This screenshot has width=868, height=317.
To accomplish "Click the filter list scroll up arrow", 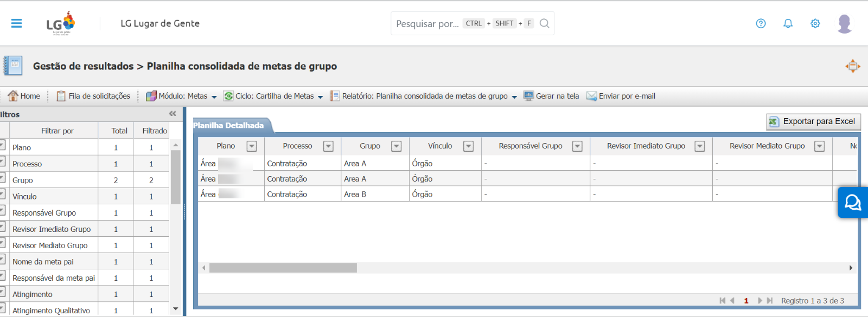I will coord(175,145).
